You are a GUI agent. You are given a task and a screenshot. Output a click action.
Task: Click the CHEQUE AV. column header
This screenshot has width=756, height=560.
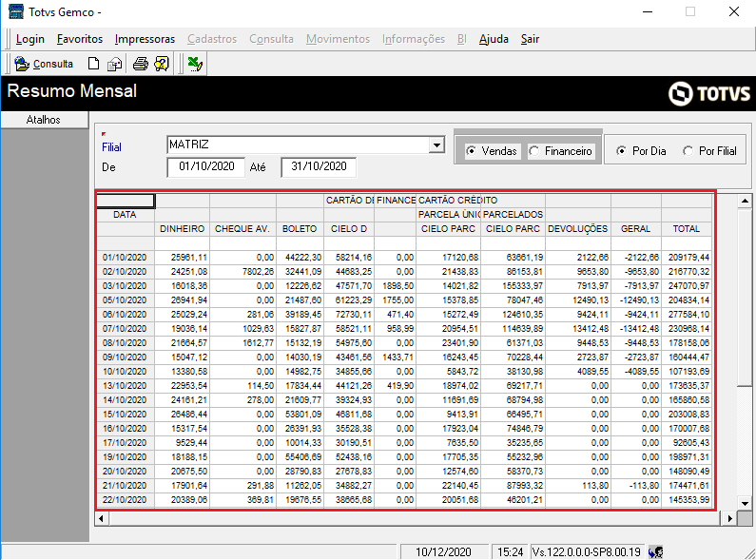click(x=242, y=229)
